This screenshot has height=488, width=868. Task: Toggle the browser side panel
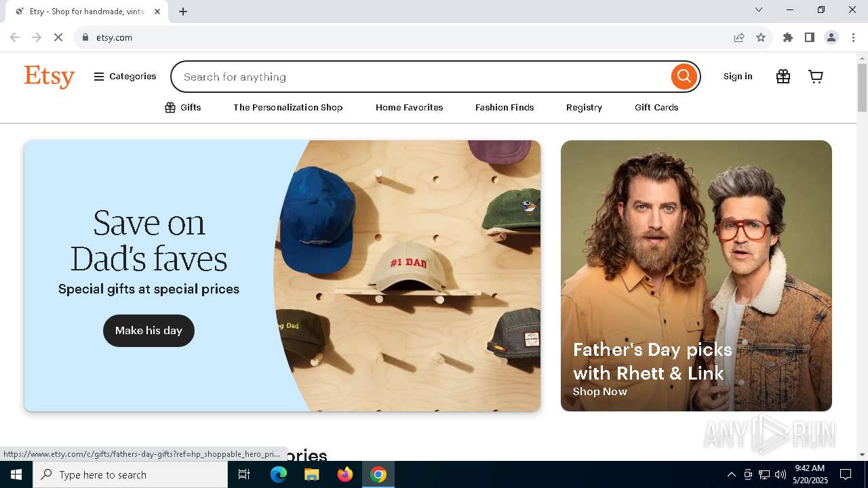tap(810, 37)
